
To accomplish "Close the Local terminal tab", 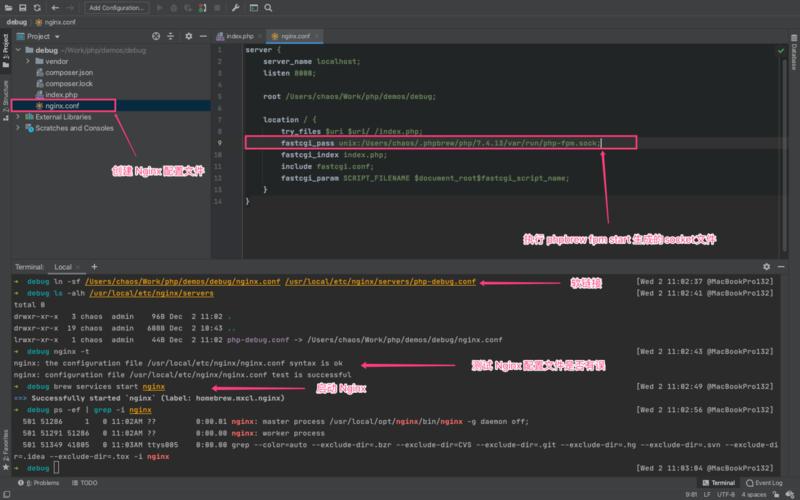I will point(78,267).
